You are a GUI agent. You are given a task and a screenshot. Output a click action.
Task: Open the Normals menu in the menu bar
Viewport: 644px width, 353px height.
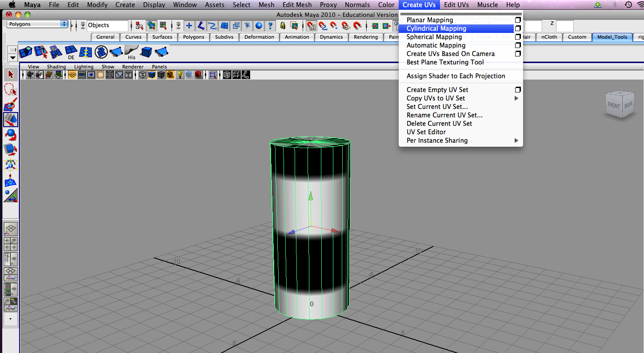pos(357,5)
